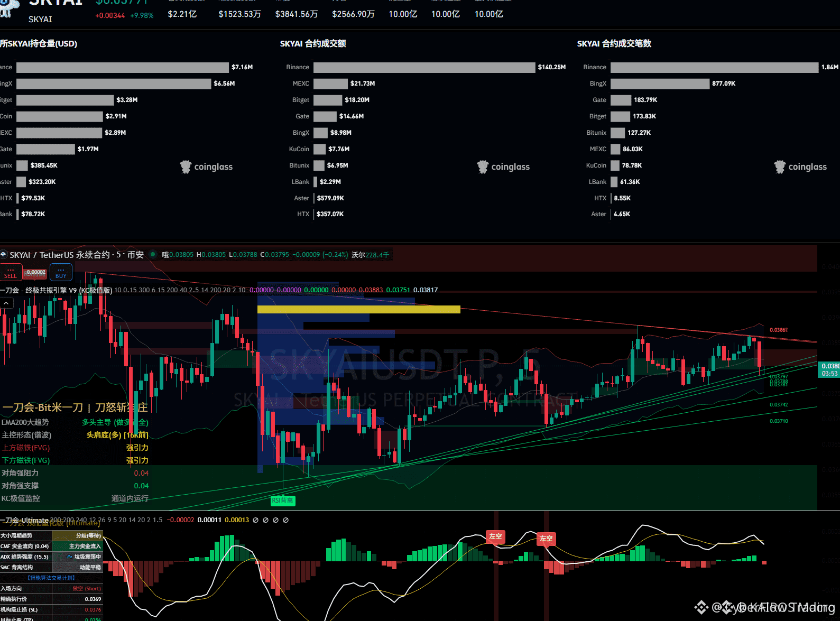Click the 0.03742 trendline price label

point(779,405)
